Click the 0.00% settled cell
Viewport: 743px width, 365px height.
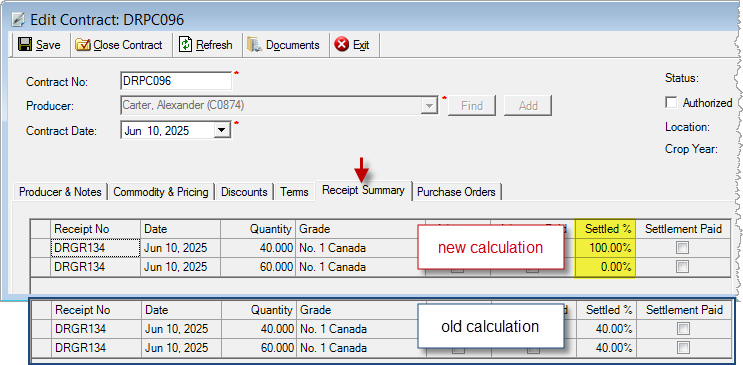point(605,267)
